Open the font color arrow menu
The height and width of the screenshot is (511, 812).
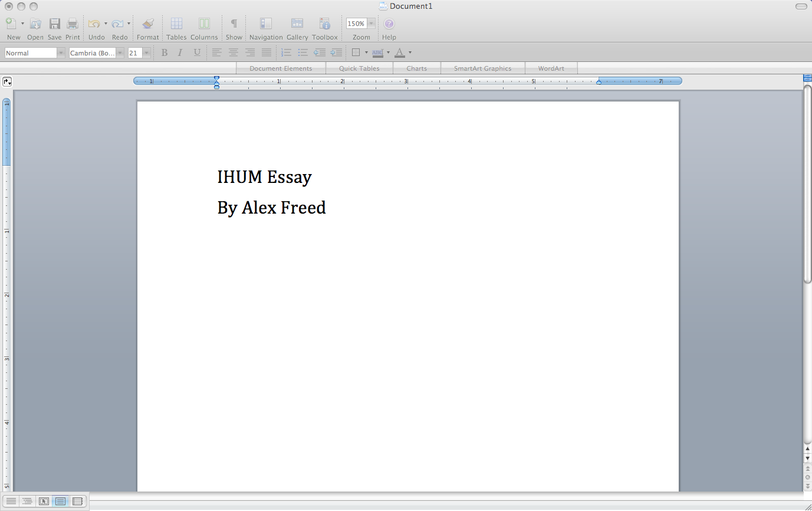[x=410, y=53]
